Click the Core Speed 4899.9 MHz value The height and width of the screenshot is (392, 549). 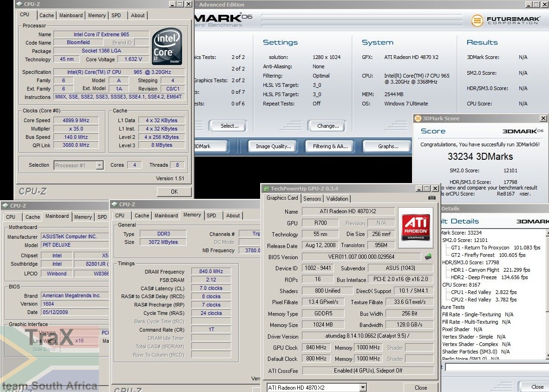point(76,120)
